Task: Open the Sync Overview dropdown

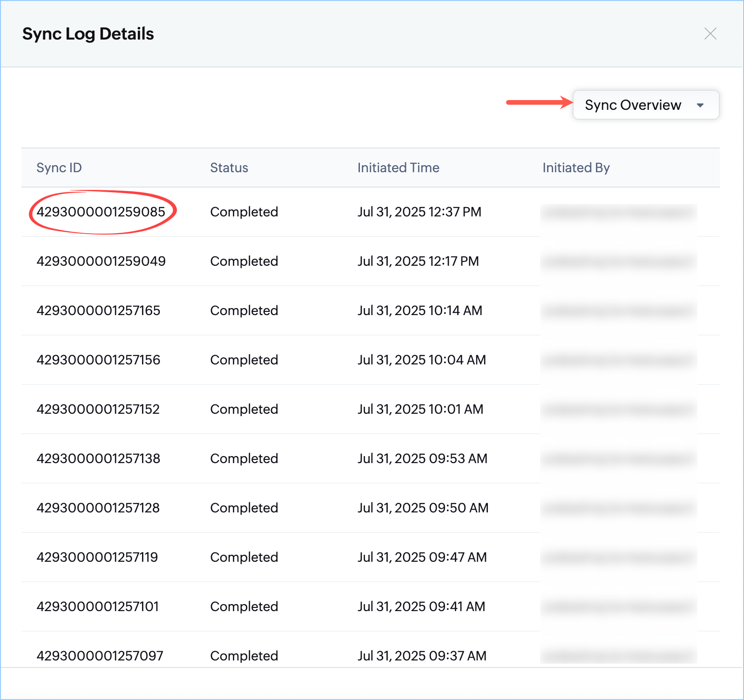Action: (633, 105)
